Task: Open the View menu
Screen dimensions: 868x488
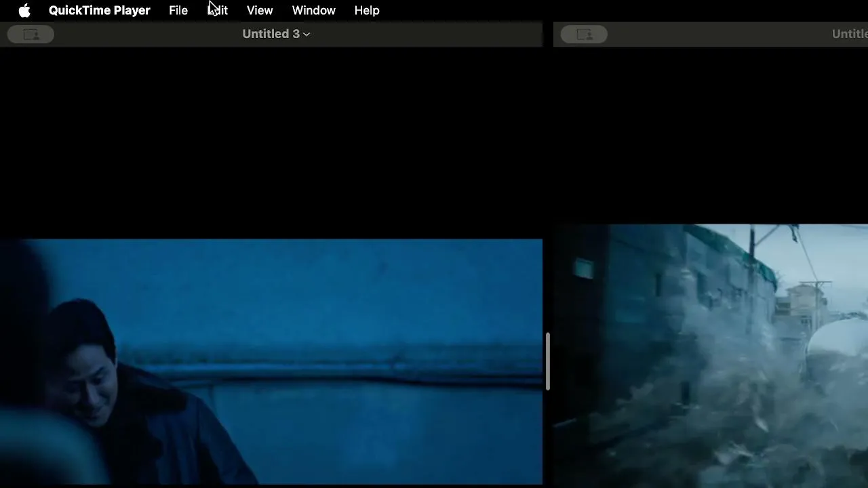Action: pyautogui.click(x=260, y=11)
